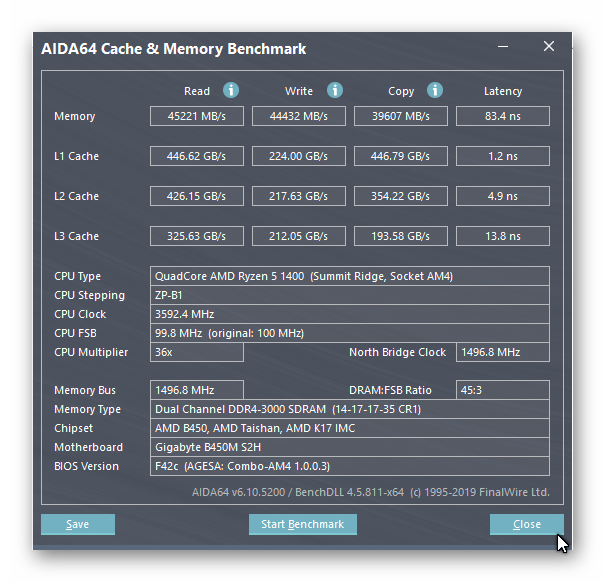This screenshot has height=582, width=605.
Task: Click the Read column header label
Action: [197, 91]
